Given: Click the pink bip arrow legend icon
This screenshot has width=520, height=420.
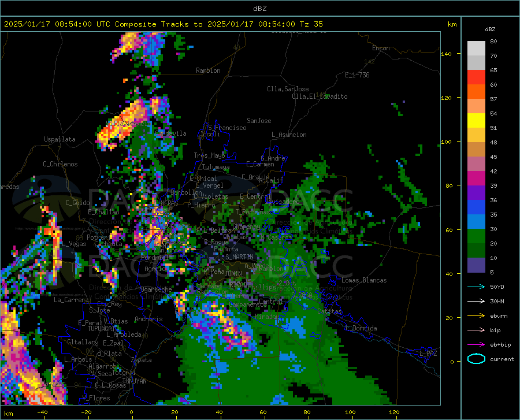Looking at the screenshot, I should pos(476,330).
